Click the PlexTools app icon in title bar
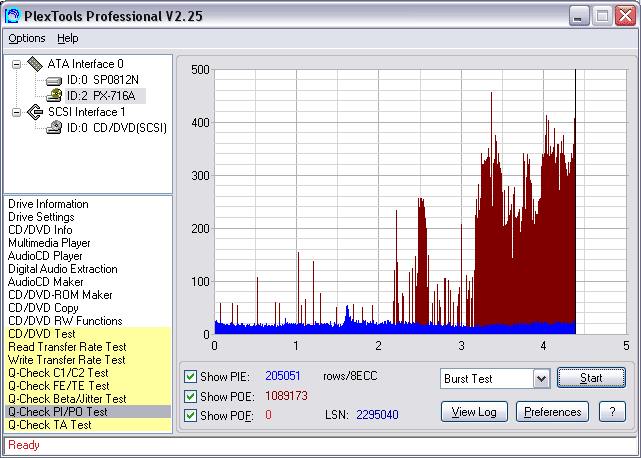This screenshot has width=641, height=458. tap(12, 16)
